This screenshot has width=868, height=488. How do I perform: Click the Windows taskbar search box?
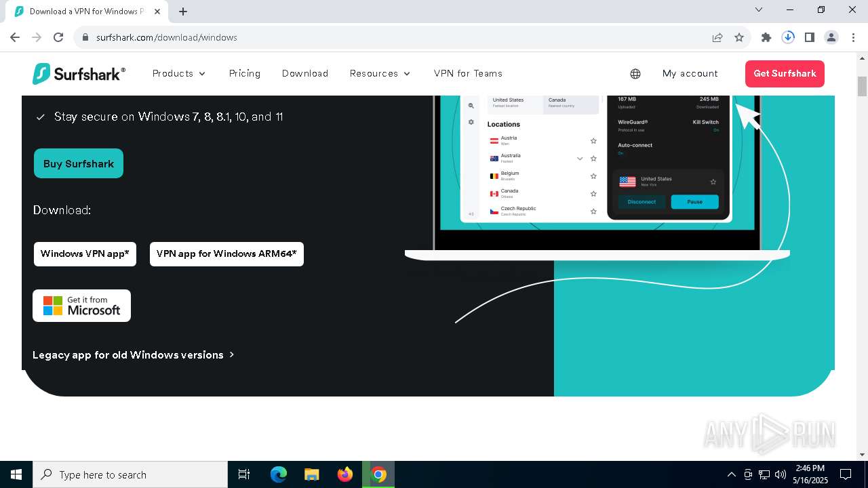(x=130, y=474)
